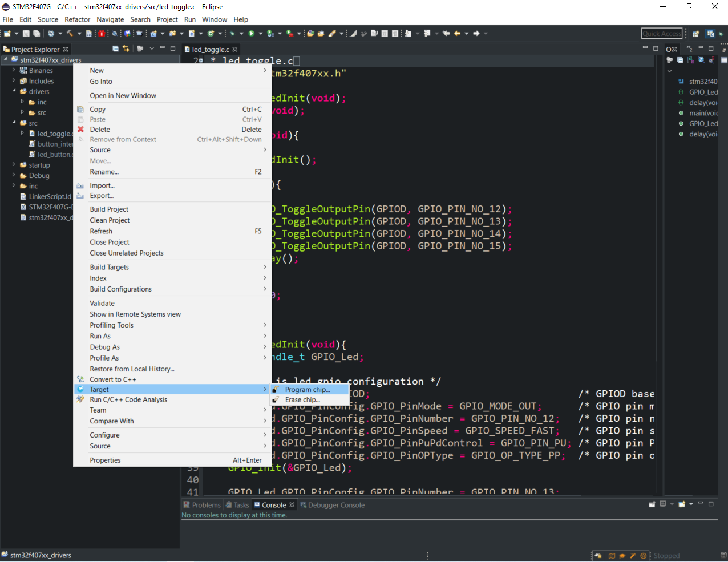728x562 pixels.
Task: Maximize the Console panel
Action: coord(711,504)
